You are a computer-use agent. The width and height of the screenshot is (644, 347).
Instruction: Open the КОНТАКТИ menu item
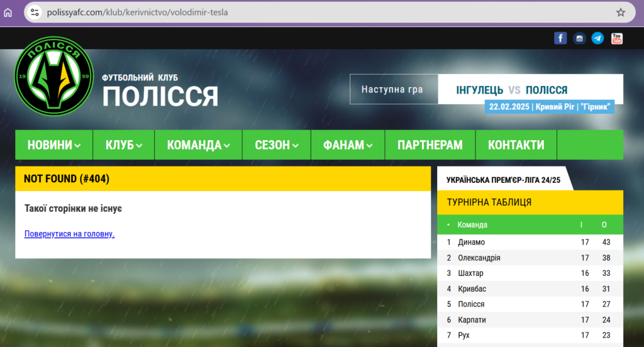tap(516, 145)
